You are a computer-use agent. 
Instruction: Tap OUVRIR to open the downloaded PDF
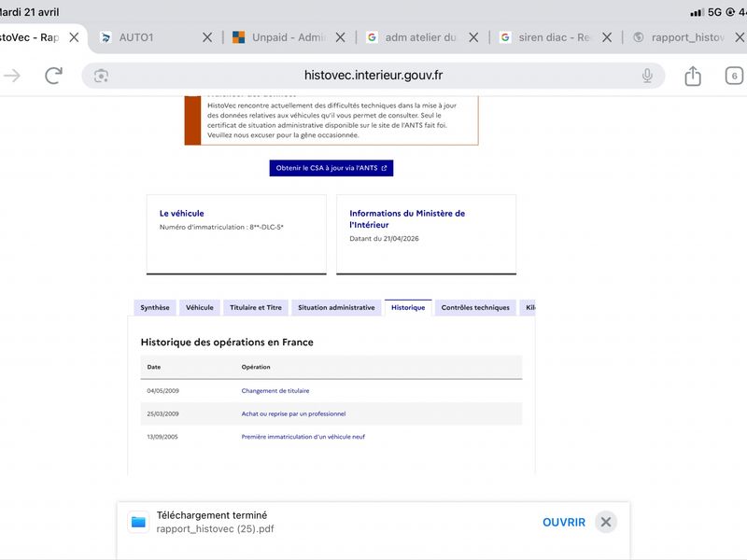tap(564, 523)
